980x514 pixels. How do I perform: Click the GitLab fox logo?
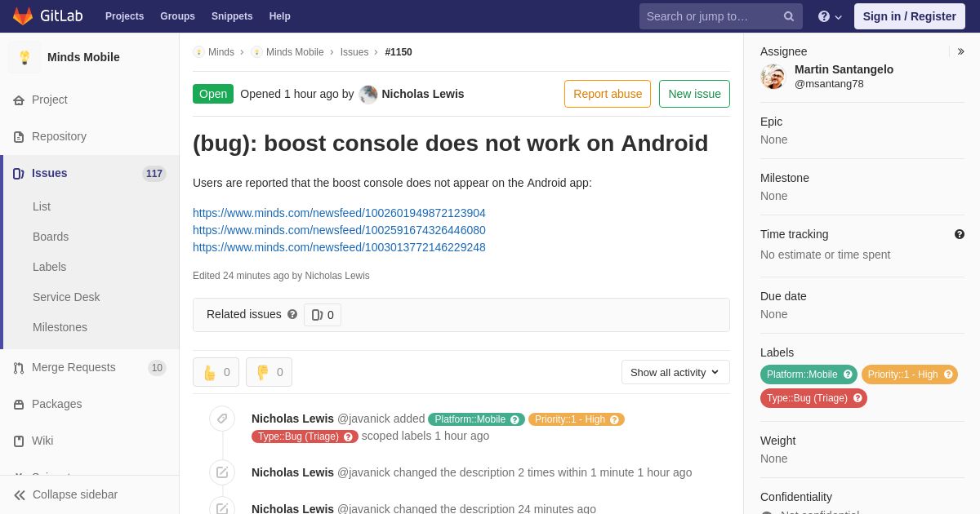(x=23, y=16)
